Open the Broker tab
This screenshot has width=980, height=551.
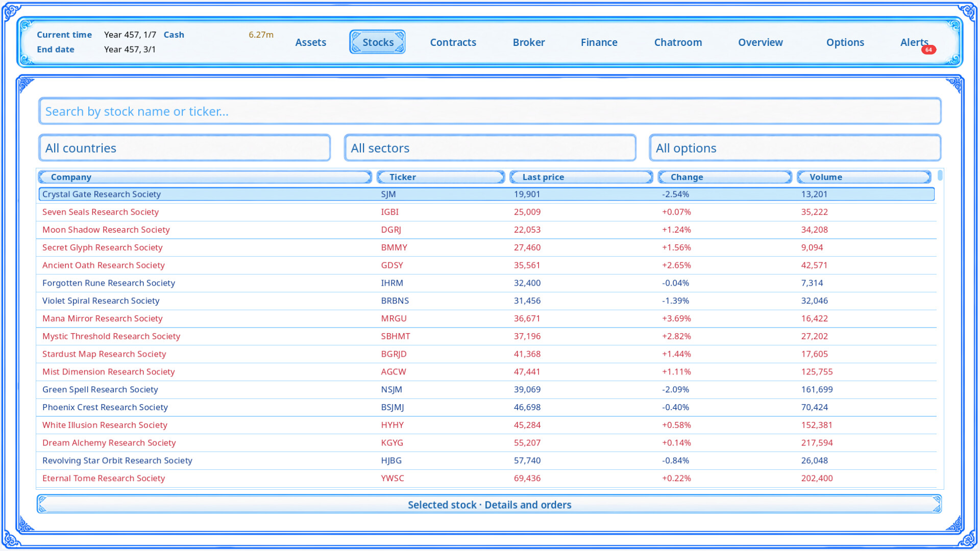pyautogui.click(x=529, y=42)
